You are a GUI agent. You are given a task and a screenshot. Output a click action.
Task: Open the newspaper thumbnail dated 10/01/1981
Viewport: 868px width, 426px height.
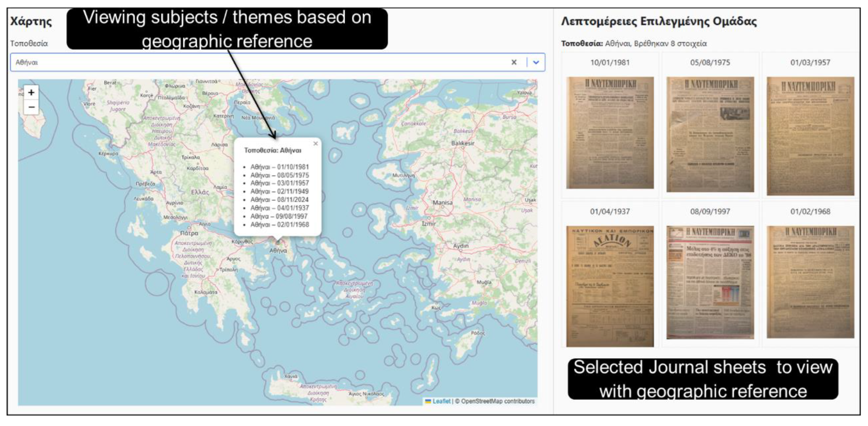pyautogui.click(x=610, y=132)
